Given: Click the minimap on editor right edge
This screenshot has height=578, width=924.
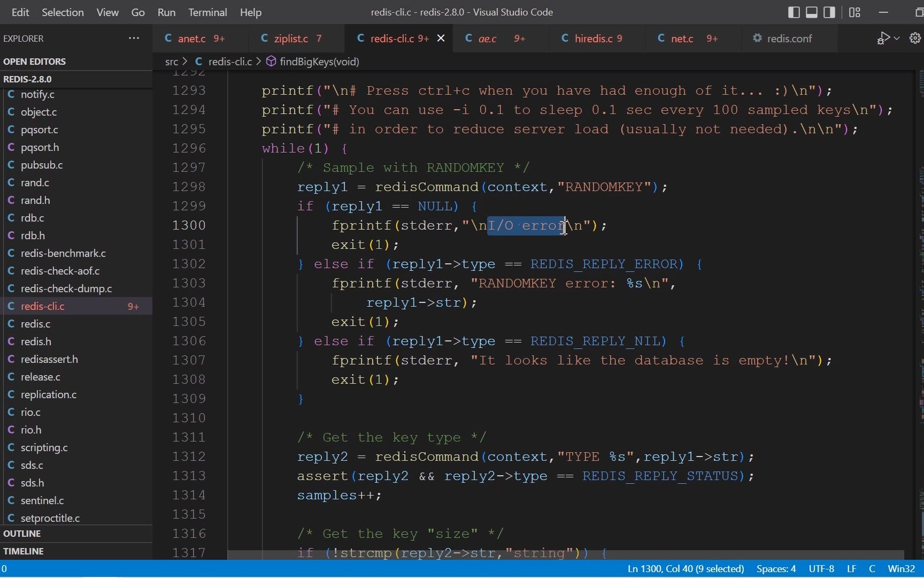Looking at the screenshot, I should (920, 316).
